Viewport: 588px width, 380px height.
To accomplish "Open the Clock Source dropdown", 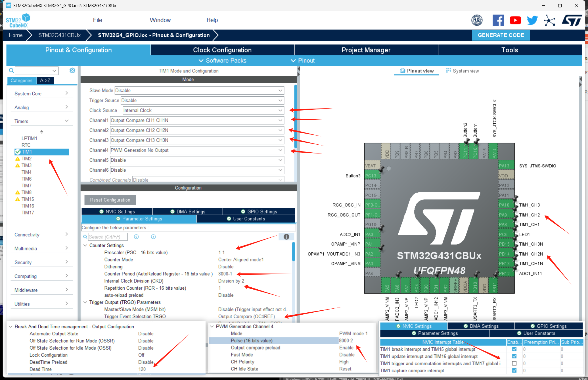I will (203, 110).
